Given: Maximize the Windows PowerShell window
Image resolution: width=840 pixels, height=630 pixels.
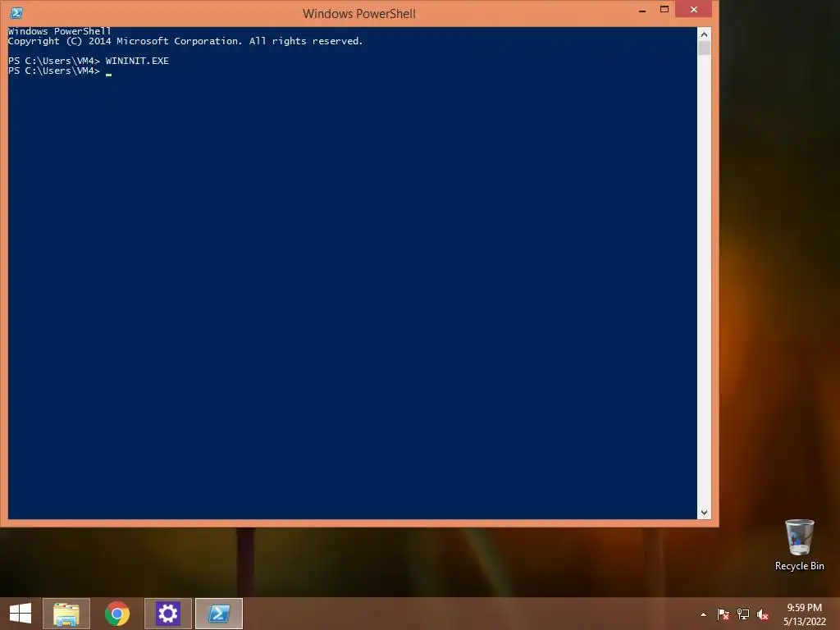Looking at the screenshot, I should coord(664,10).
